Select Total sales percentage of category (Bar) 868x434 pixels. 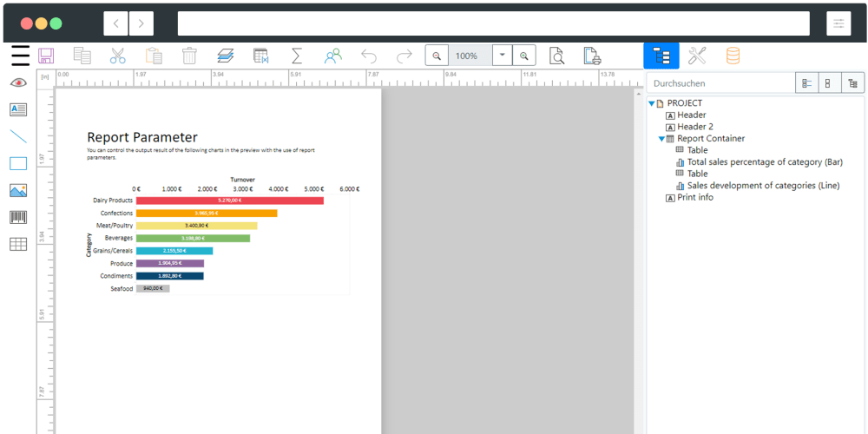click(x=765, y=162)
